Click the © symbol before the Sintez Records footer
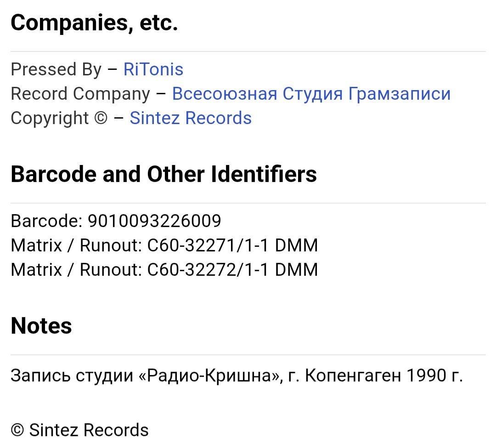 (x=17, y=430)
